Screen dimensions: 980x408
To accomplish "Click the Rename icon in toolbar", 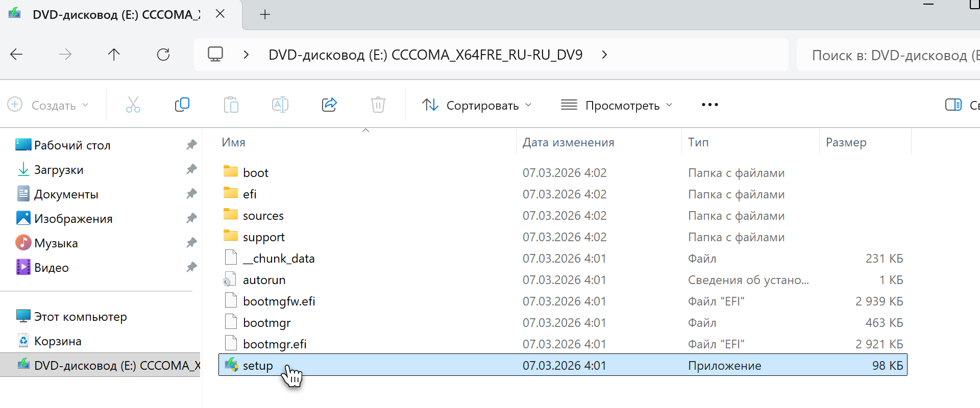I will [280, 105].
